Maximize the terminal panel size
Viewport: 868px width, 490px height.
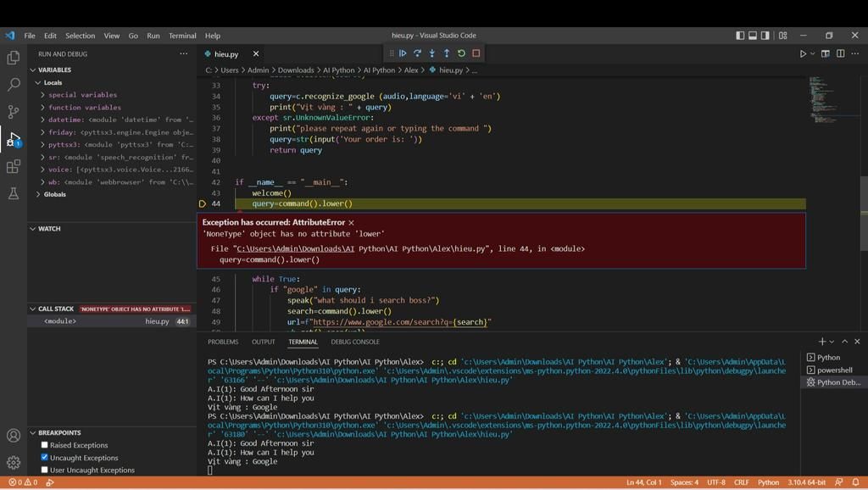pos(845,342)
